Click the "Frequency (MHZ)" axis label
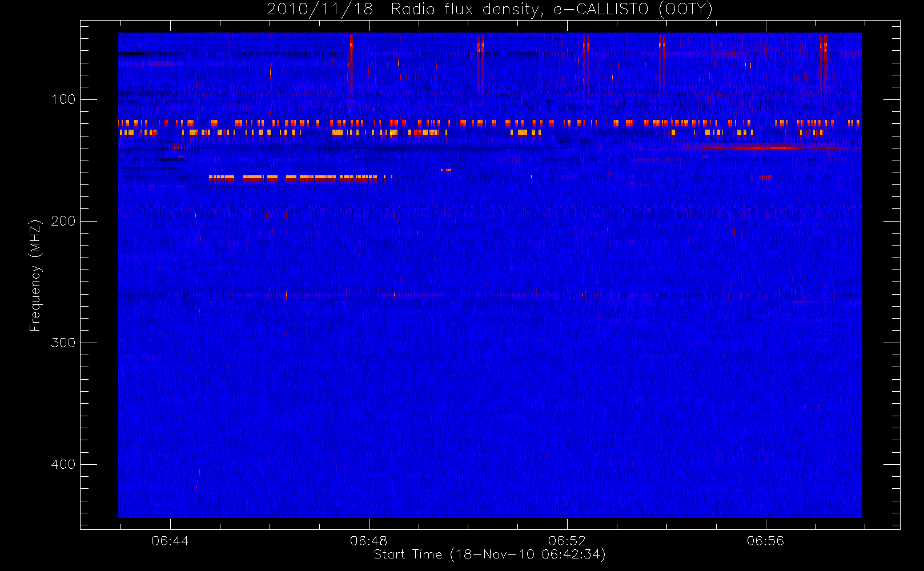Image resolution: width=924 pixels, height=571 pixels. 35,275
